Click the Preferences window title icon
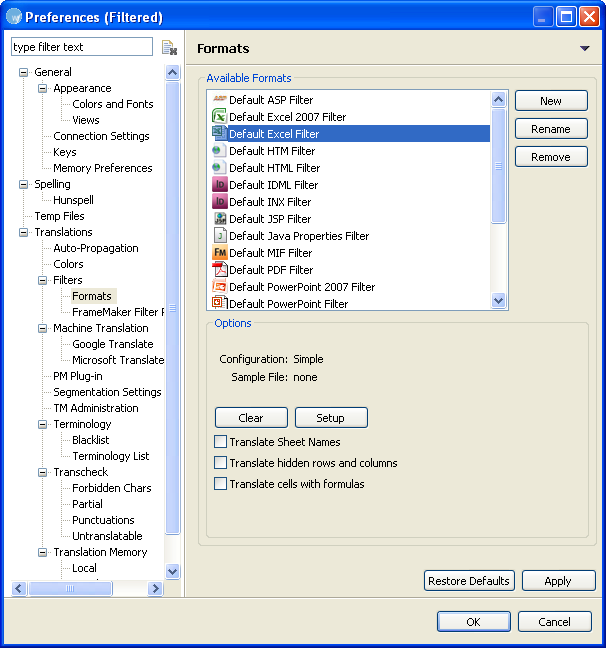Image resolution: width=606 pixels, height=648 pixels. (x=14, y=17)
